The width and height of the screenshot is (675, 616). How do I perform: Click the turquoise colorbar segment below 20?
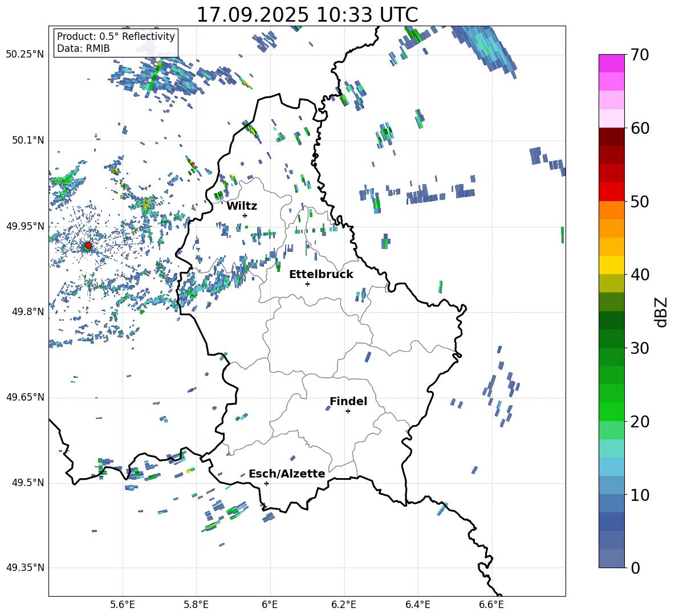611,448
